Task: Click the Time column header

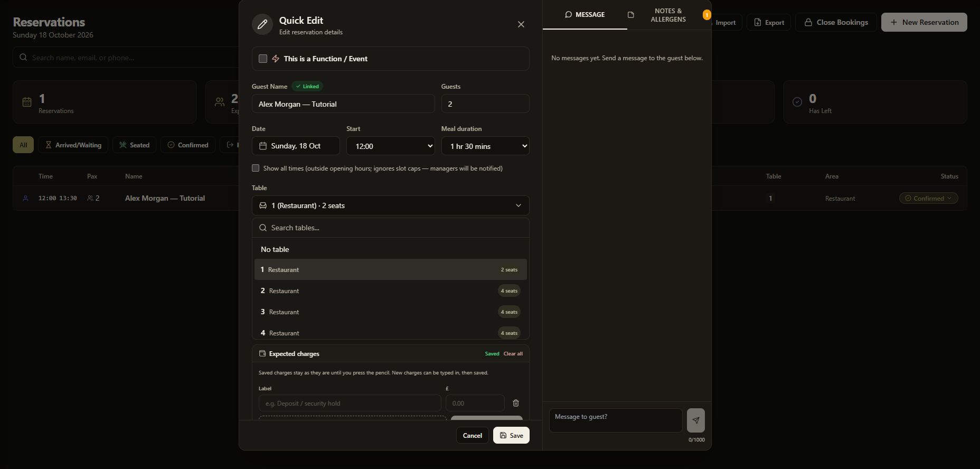Action: click(x=45, y=176)
